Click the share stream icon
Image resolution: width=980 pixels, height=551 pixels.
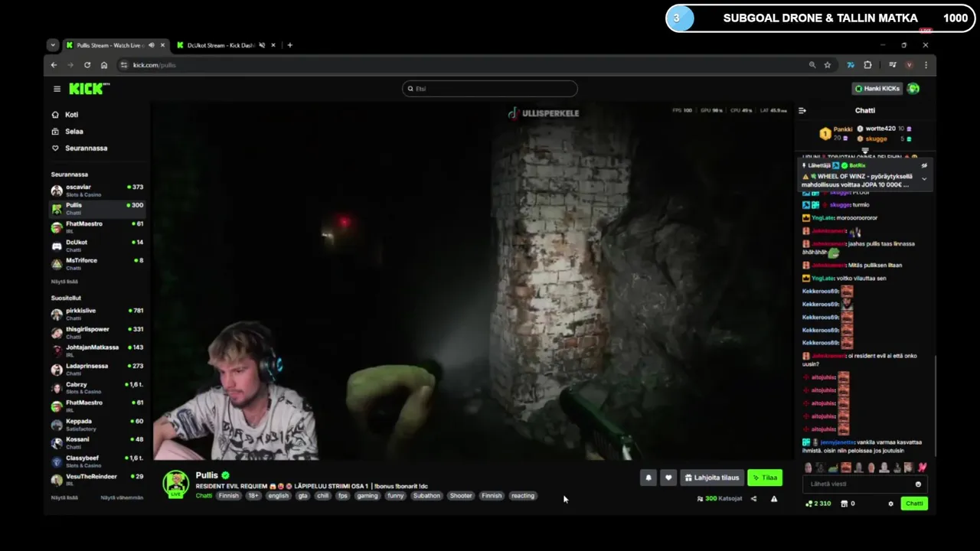click(x=753, y=499)
